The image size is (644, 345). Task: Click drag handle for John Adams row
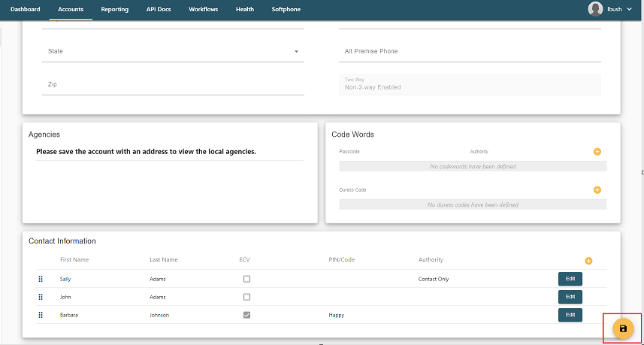pos(41,297)
